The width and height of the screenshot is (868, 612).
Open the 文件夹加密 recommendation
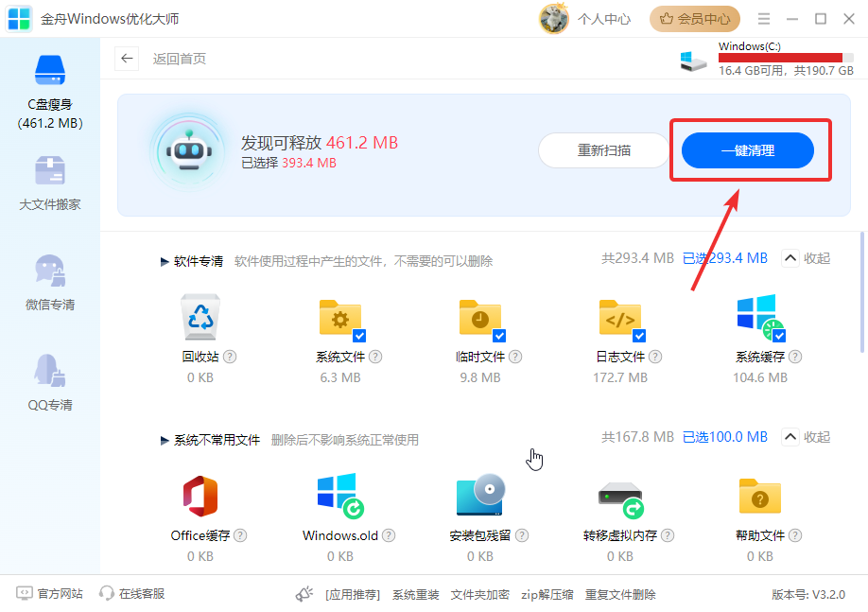point(480,595)
